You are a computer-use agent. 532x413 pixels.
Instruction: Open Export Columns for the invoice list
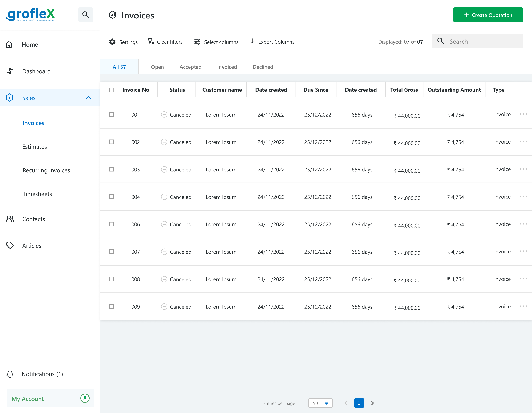pos(271,42)
